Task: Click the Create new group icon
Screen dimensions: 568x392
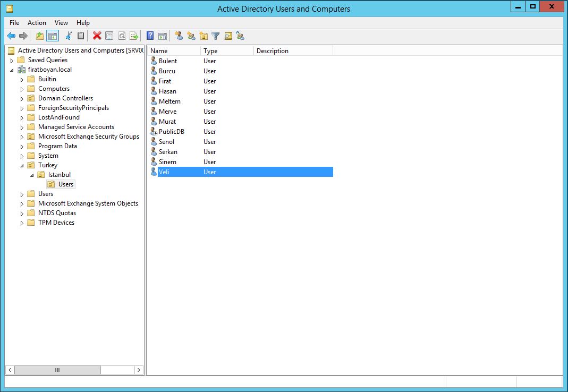Action: coord(191,36)
